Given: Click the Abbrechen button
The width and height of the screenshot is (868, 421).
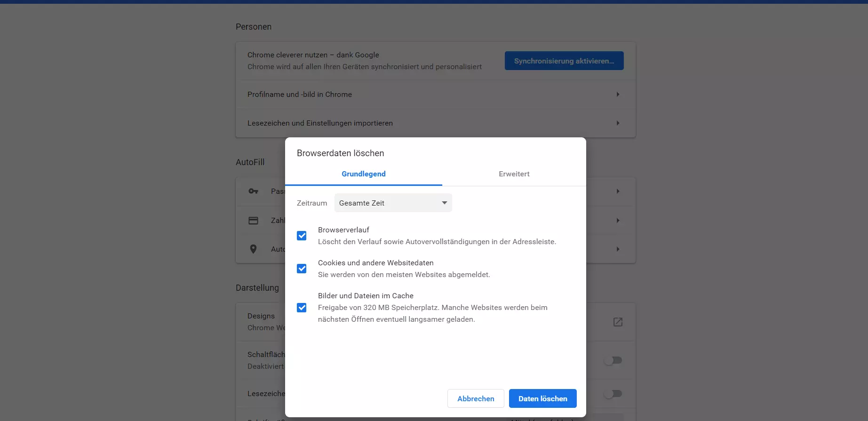Looking at the screenshot, I should coord(476,398).
